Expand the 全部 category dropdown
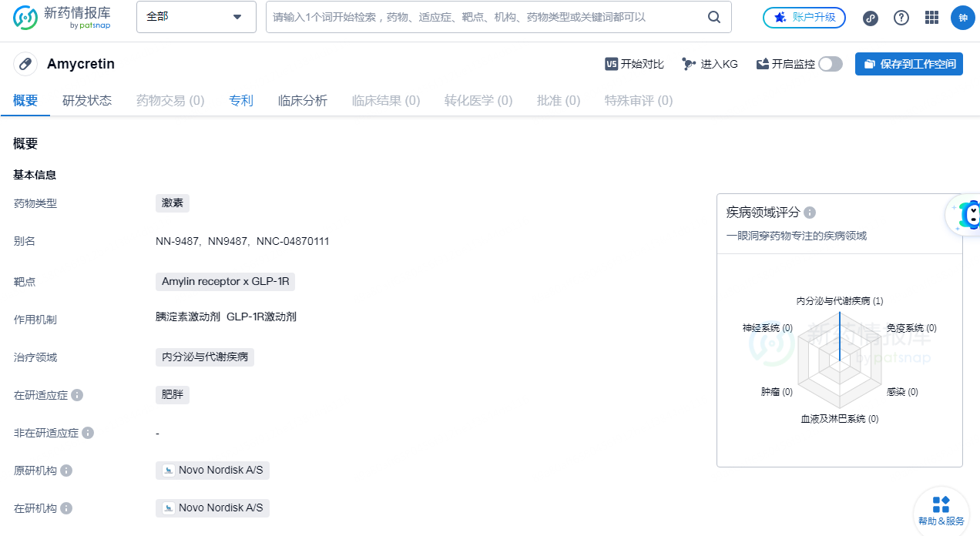 tap(195, 16)
